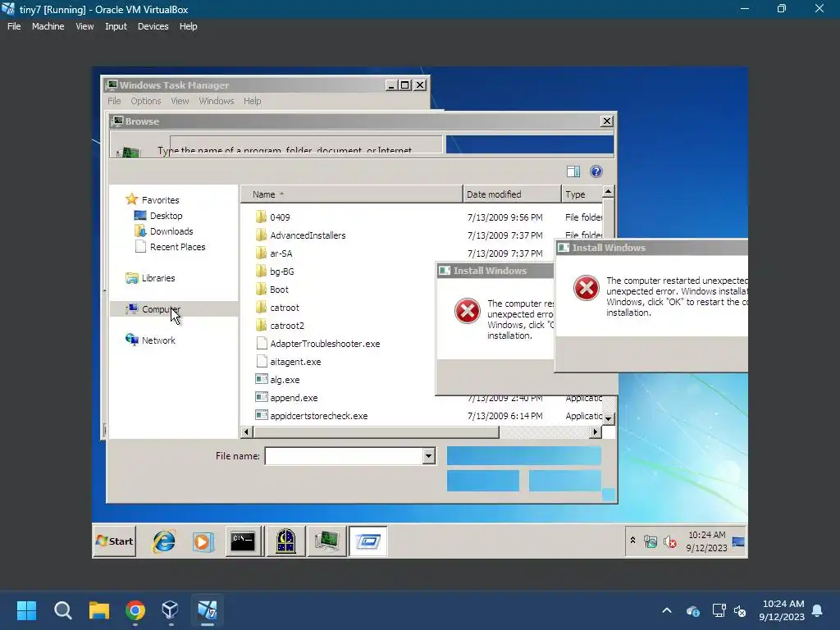Switch to Task Manager taskbar icon
Image resolution: width=840 pixels, height=630 pixels.
tap(326, 541)
